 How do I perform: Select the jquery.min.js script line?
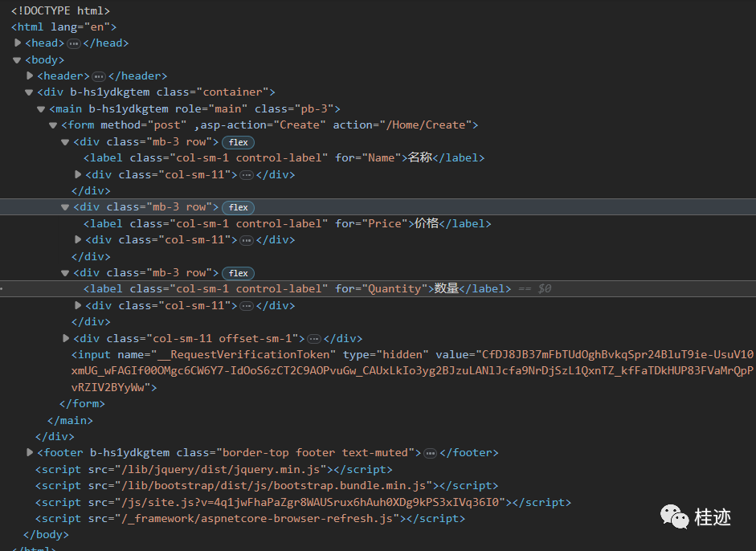point(214,470)
